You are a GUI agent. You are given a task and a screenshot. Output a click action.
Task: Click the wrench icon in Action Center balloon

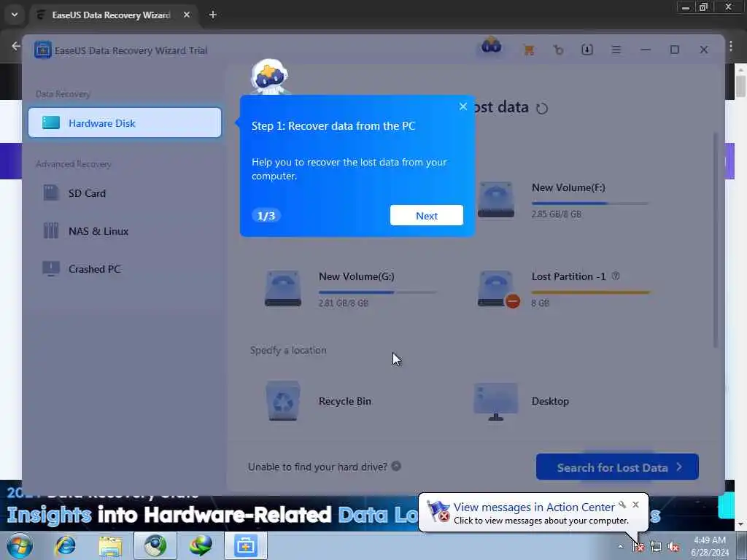point(622,505)
